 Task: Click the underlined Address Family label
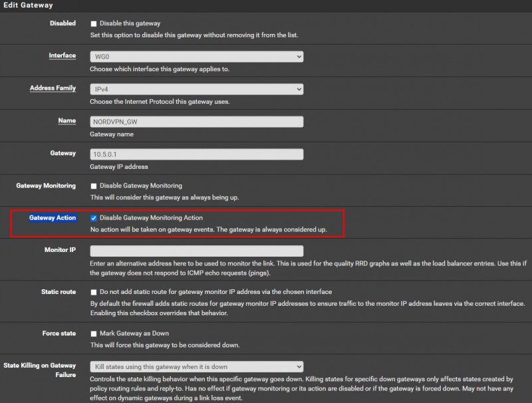[x=53, y=88]
